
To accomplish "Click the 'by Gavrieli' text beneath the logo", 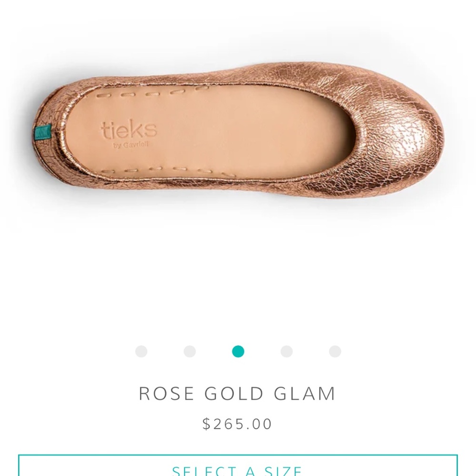I will point(129,144).
